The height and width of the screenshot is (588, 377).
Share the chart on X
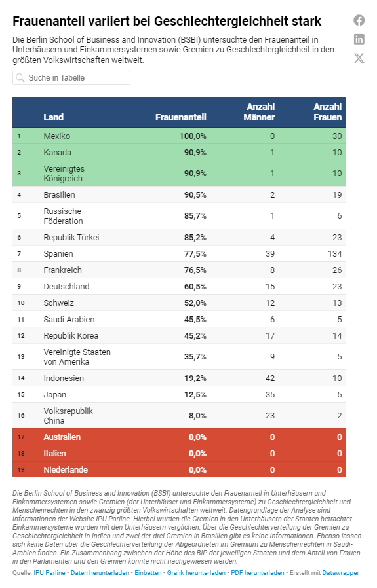(x=359, y=58)
